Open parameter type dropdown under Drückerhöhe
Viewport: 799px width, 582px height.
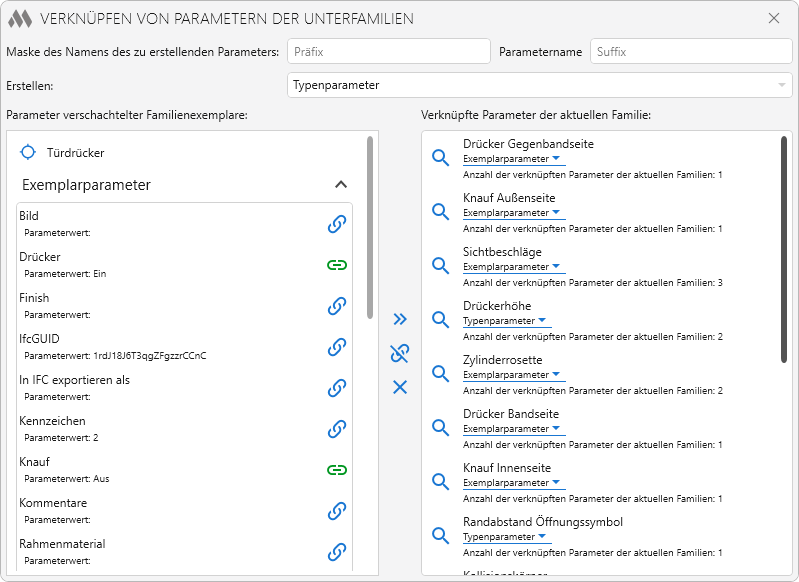(x=542, y=321)
